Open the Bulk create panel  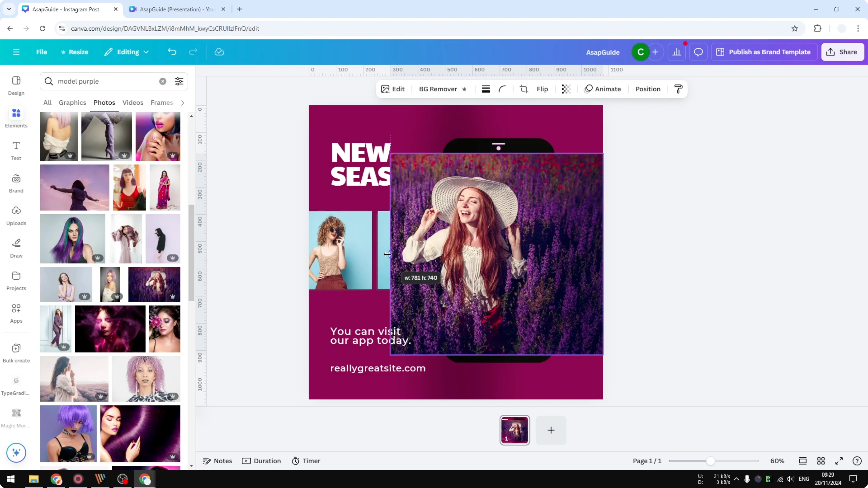coord(16,352)
